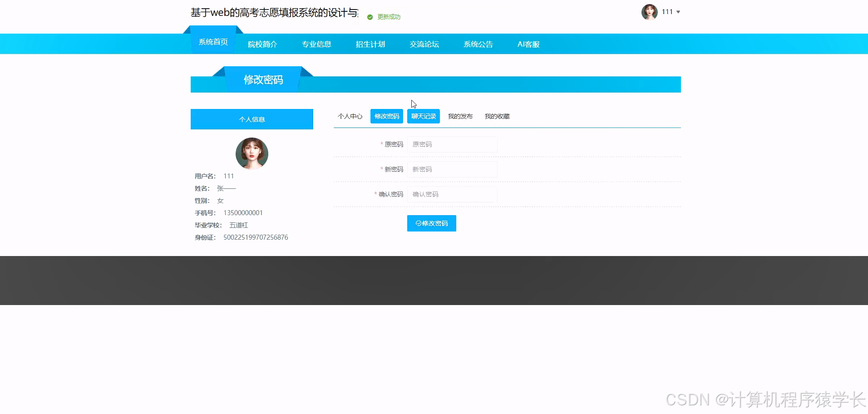Viewport: 868px width, 414px height.
Task: Open the 招生计划 section
Action: tap(370, 44)
